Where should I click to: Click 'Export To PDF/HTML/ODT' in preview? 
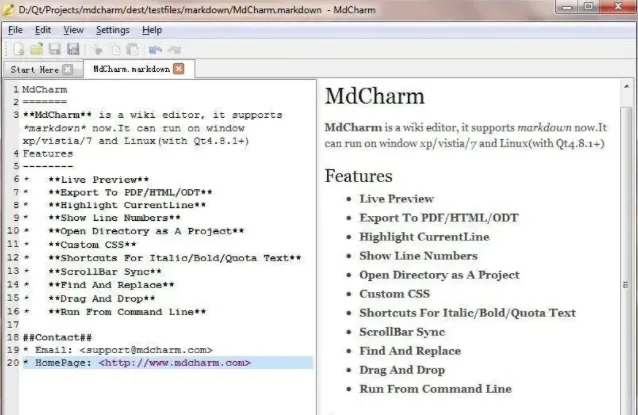(x=439, y=218)
